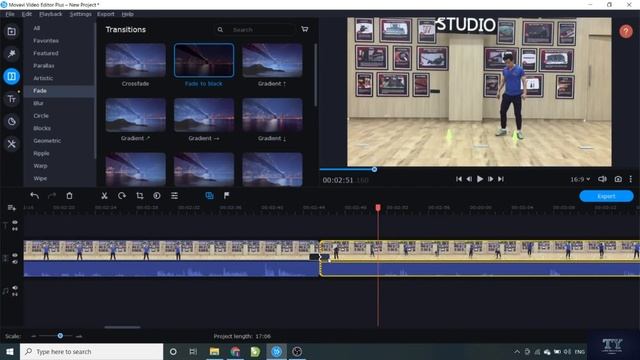Step back one frame
This screenshot has width=640, height=360.
click(x=469, y=179)
